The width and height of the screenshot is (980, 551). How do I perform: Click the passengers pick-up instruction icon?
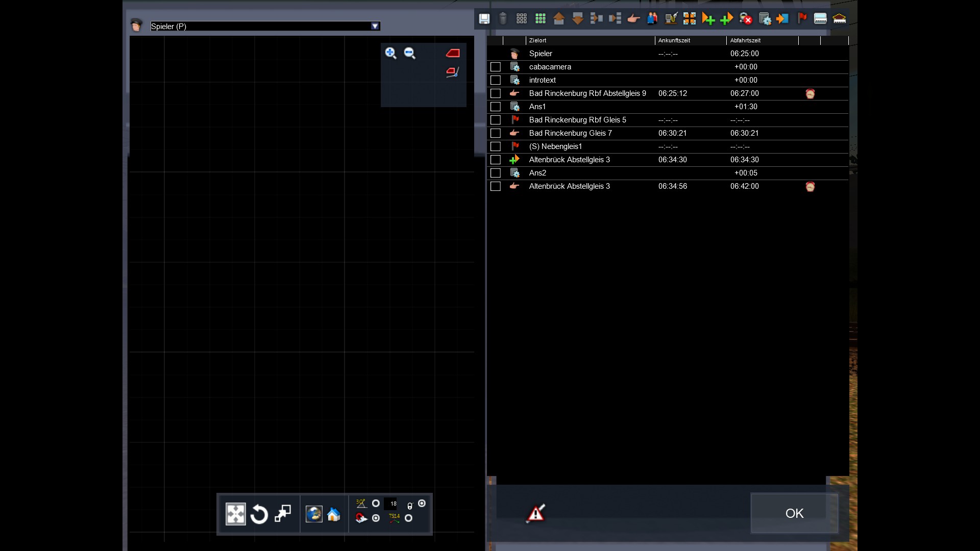click(x=652, y=19)
